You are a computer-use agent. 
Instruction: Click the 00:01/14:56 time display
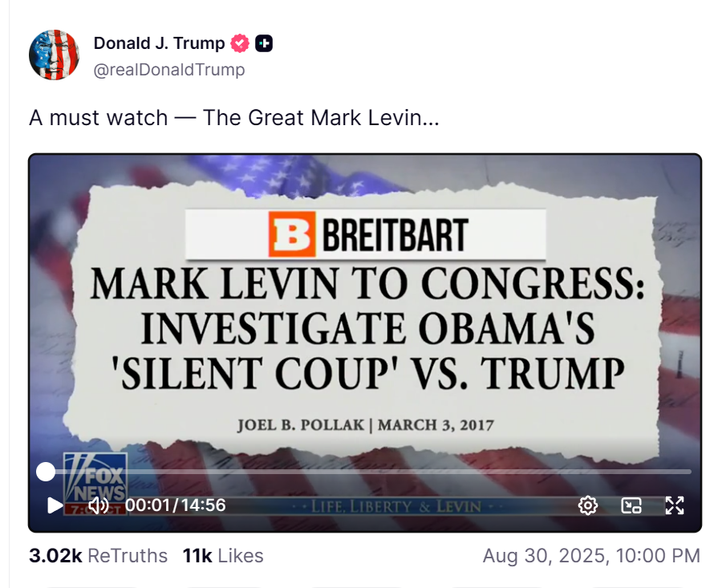[176, 505]
